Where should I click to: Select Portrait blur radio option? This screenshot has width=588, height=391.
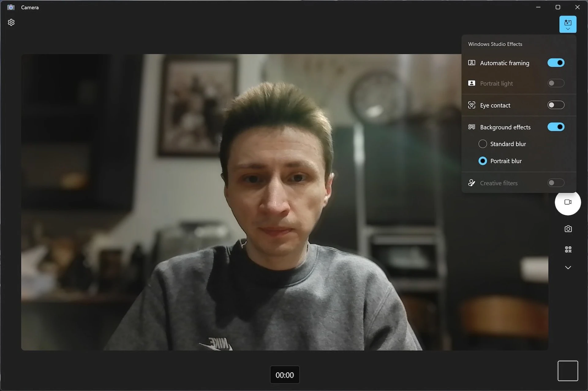(x=482, y=161)
